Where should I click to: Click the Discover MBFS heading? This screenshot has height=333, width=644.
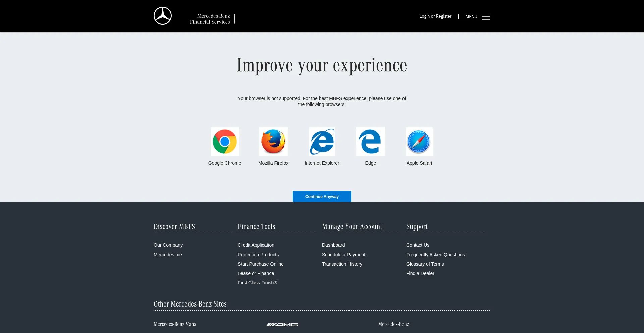click(174, 227)
